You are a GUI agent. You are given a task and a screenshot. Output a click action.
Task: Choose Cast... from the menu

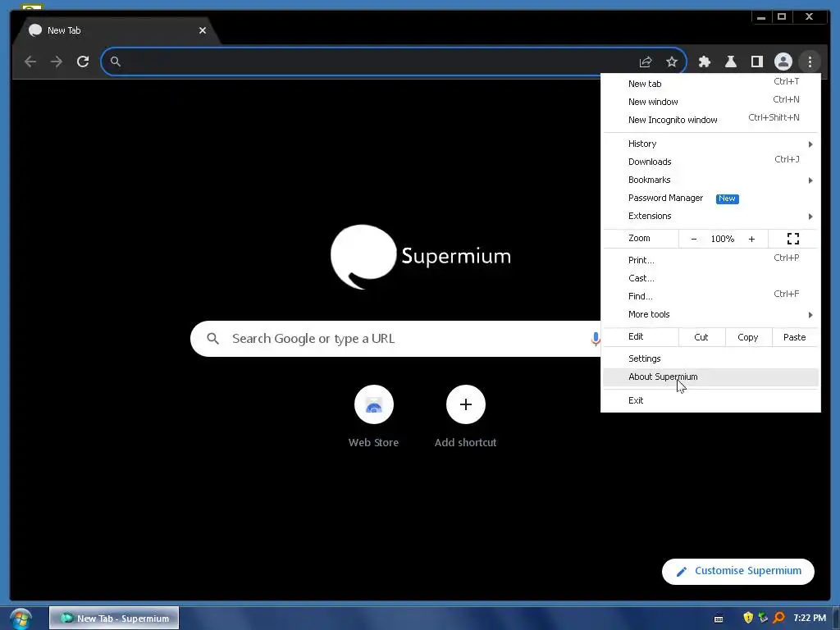click(x=710, y=278)
